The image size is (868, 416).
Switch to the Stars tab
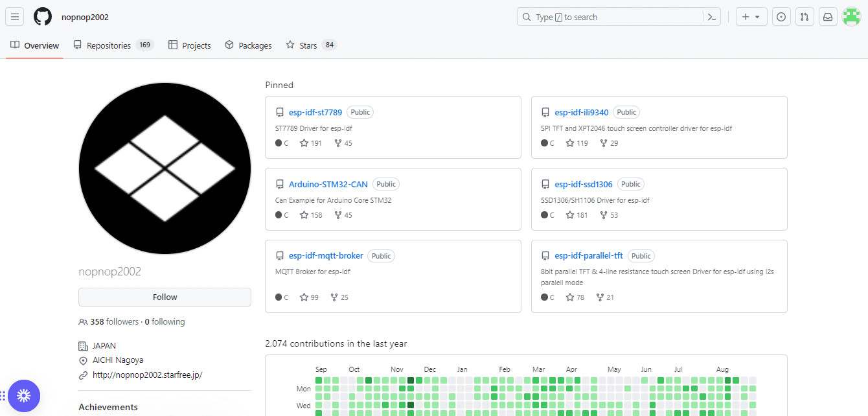(x=312, y=45)
